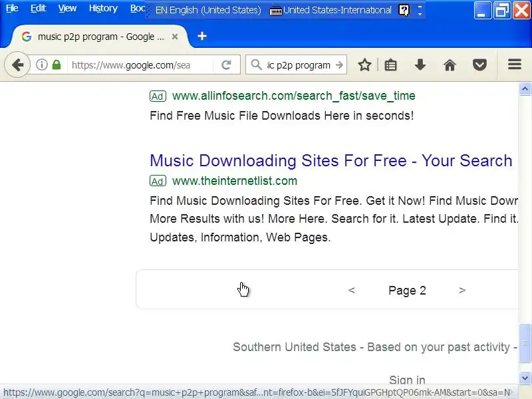532x399 pixels.
Task: Go to previous results page arrow
Action: [x=352, y=291]
